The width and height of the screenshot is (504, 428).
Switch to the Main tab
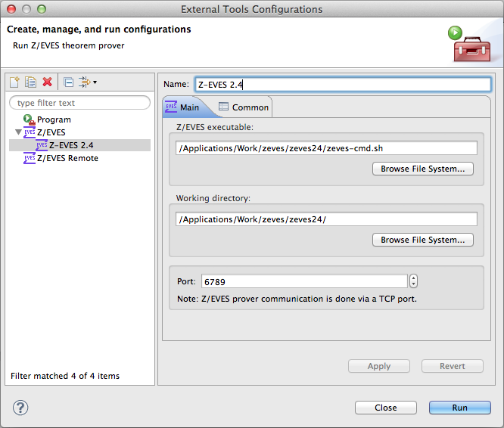[185, 107]
